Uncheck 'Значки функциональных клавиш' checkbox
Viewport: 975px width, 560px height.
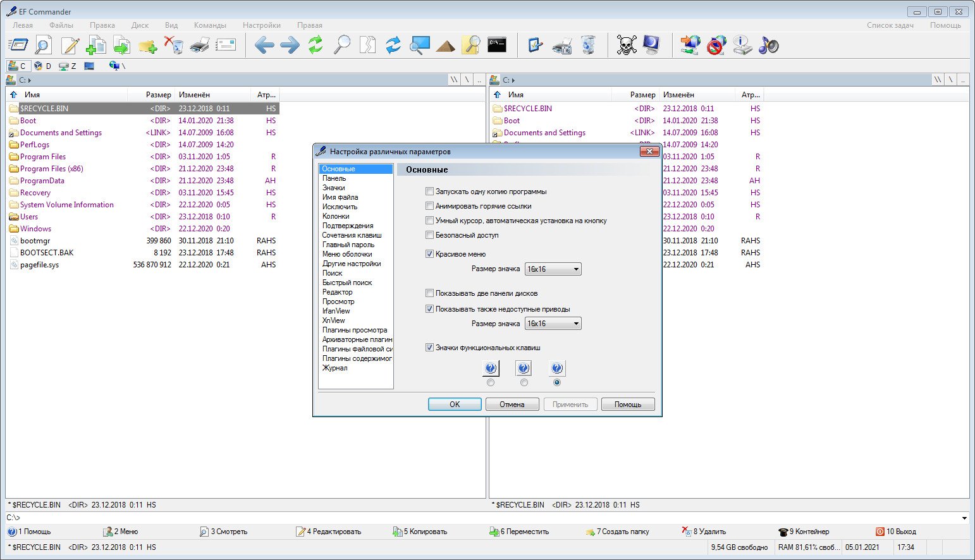430,348
